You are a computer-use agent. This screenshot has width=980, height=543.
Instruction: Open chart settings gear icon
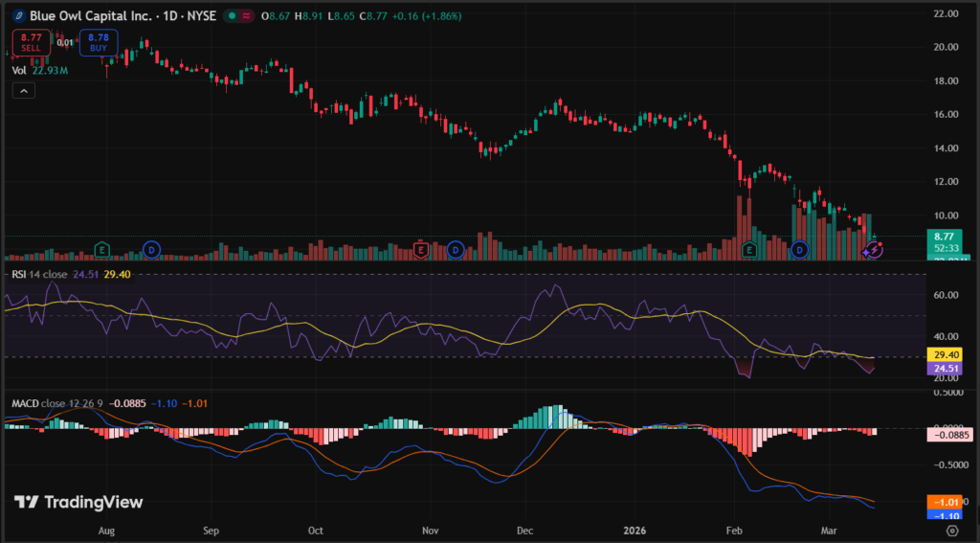[x=951, y=530]
